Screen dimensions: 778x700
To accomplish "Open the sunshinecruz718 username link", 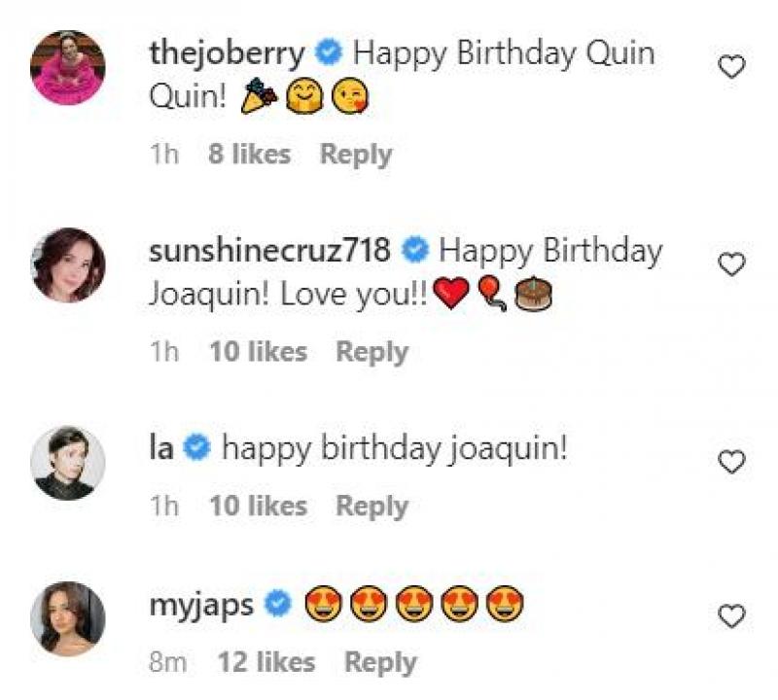I will pos(270,251).
